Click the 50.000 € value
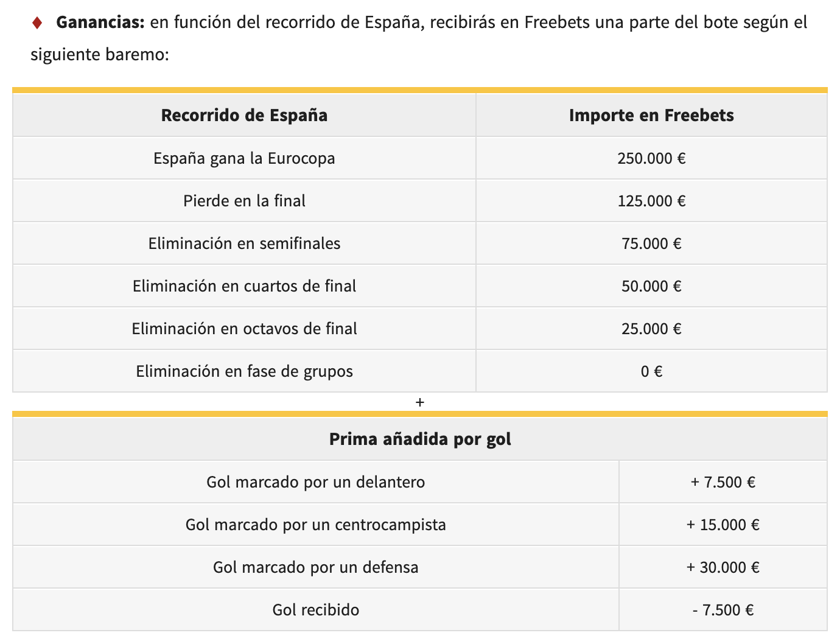Viewport: 840px width, 644px height. [651, 286]
